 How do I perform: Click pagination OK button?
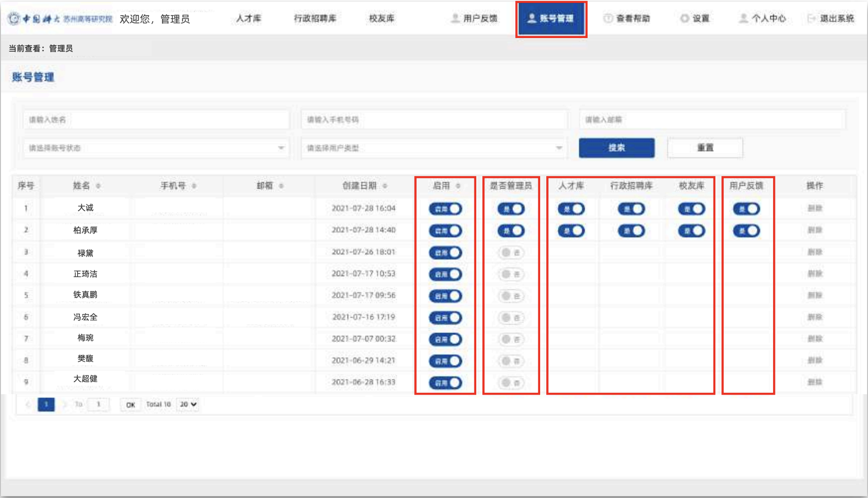pos(130,405)
